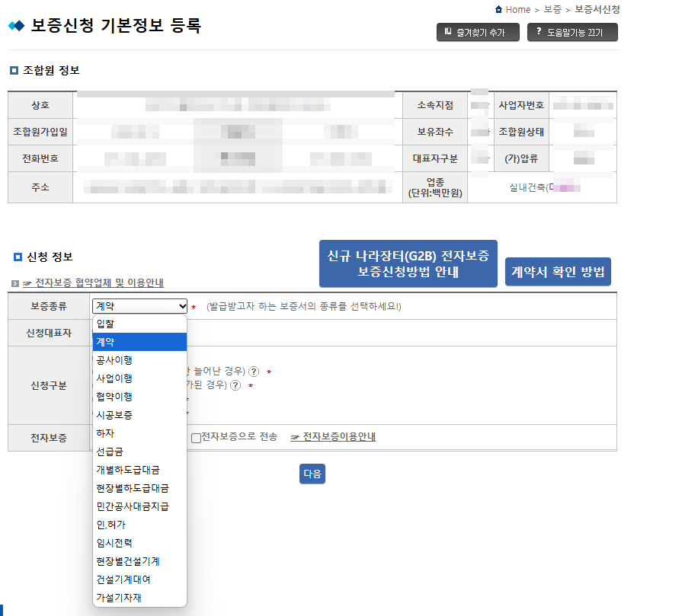This screenshot has height=616, width=682.
Task: Open 계약서 확인 방법
Action: 558,271
